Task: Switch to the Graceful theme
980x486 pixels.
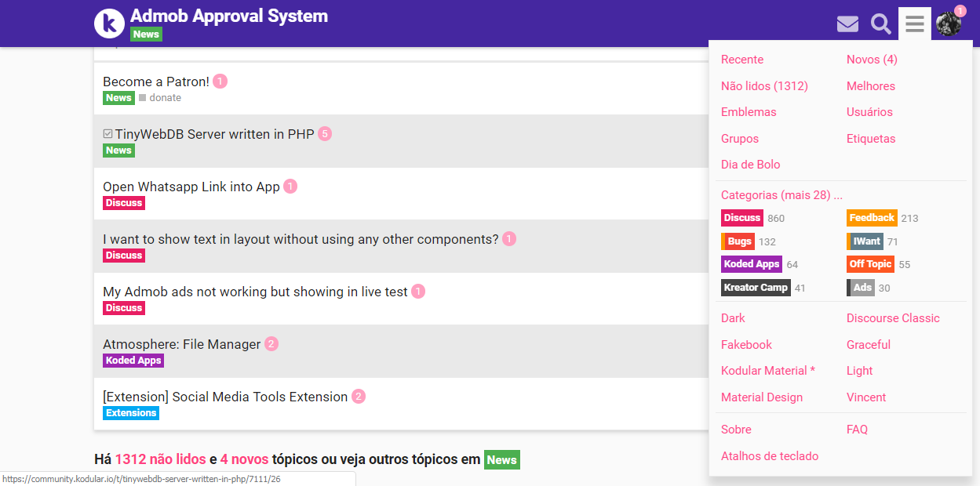Action: coord(869,345)
